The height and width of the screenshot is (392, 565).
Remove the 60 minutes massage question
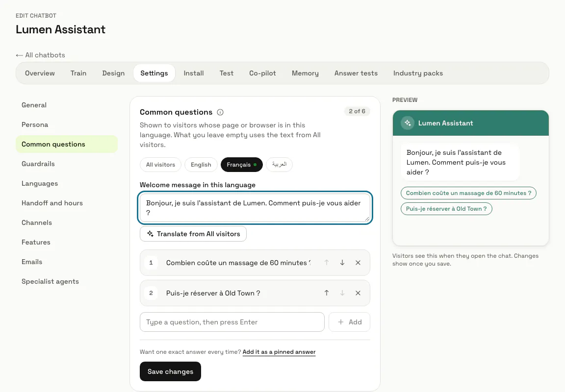coord(358,263)
